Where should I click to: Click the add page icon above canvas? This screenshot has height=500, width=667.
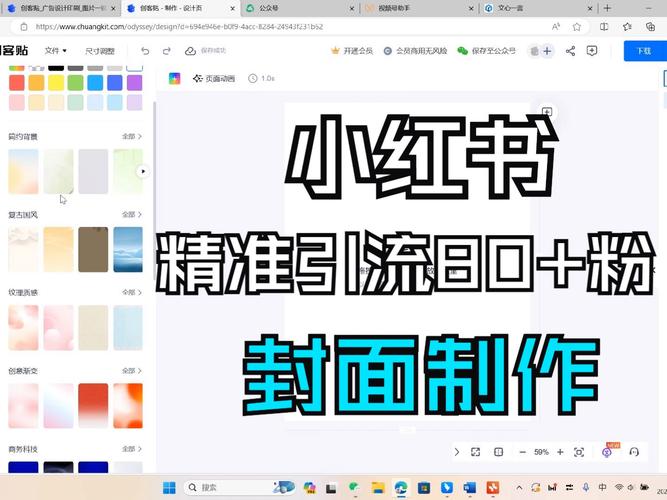point(547,111)
